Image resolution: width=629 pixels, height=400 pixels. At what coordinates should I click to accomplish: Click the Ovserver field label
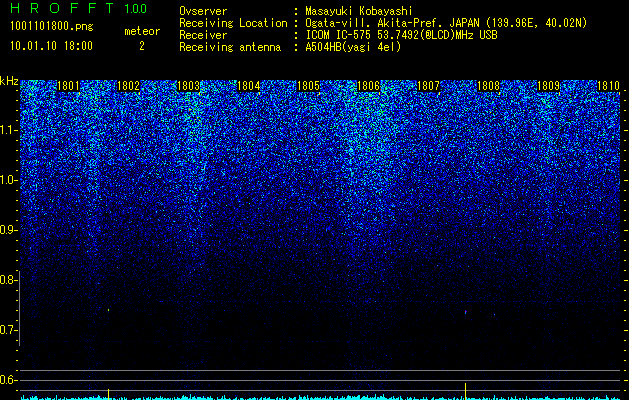[x=203, y=11]
